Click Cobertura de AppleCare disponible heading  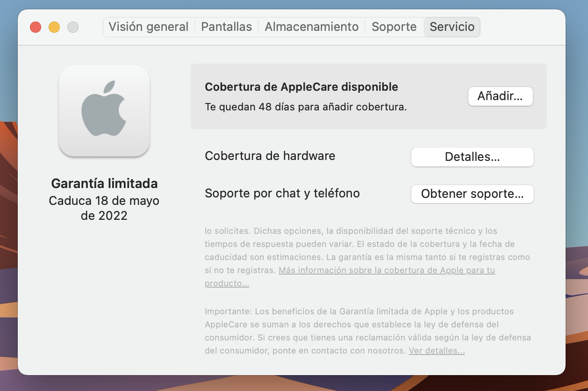tap(301, 87)
